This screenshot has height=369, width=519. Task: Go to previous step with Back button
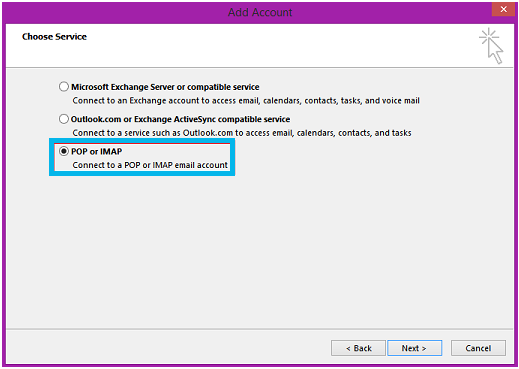click(x=358, y=348)
